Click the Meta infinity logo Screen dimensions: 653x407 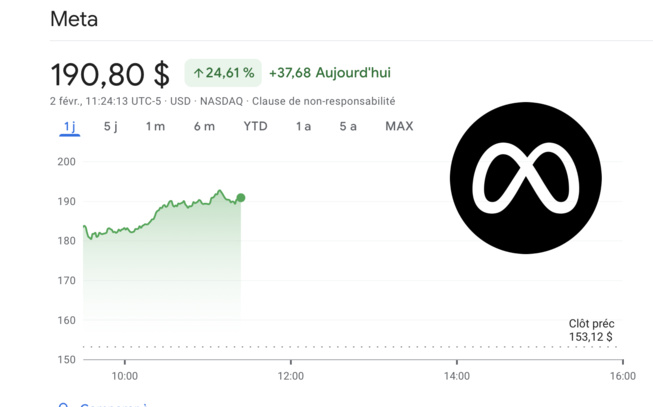pos(525,179)
